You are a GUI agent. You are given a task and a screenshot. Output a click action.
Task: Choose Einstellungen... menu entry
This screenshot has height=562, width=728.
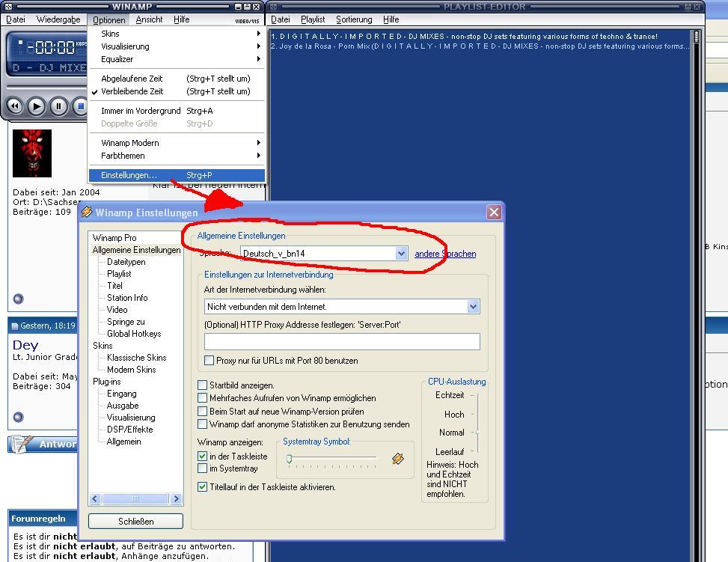[x=177, y=175]
